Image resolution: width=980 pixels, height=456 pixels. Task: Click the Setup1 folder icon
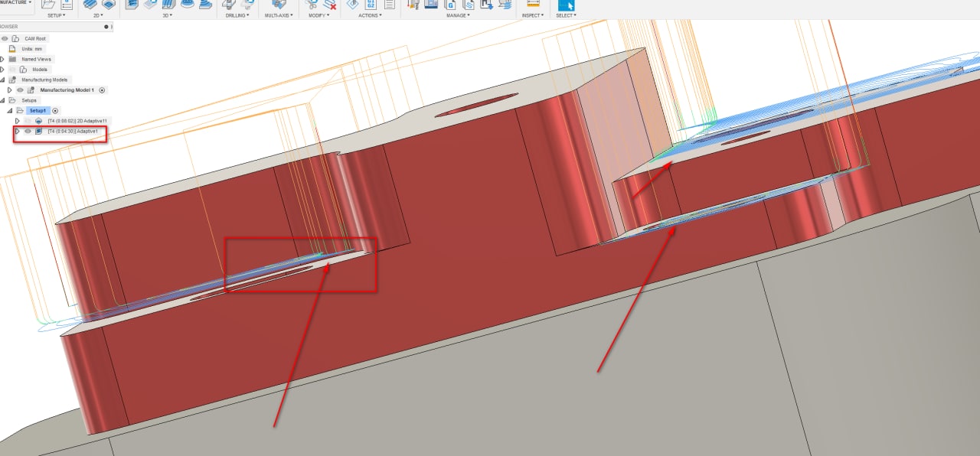(20, 110)
